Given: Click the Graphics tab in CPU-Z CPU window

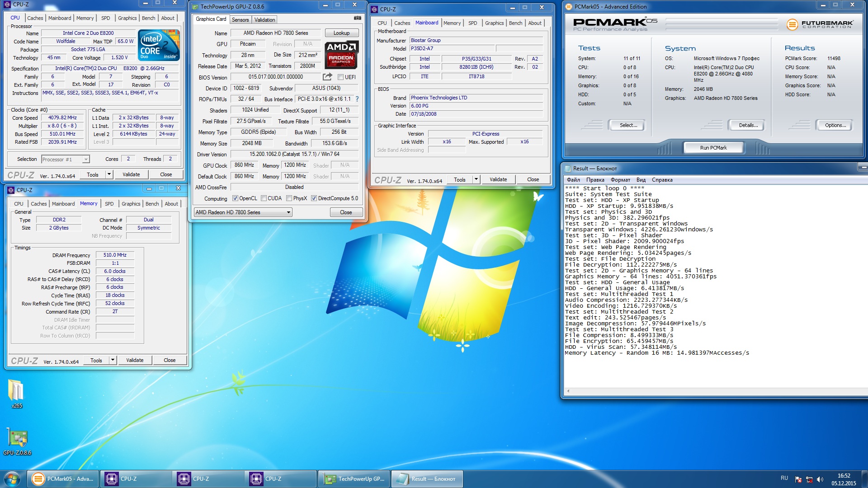Looking at the screenshot, I should tap(127, 18).
